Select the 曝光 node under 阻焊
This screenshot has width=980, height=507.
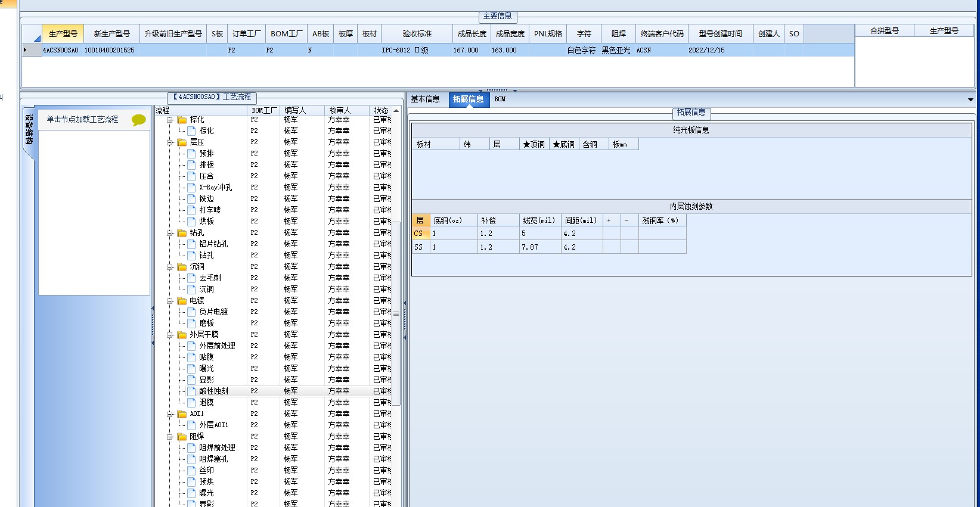(206, 493)
